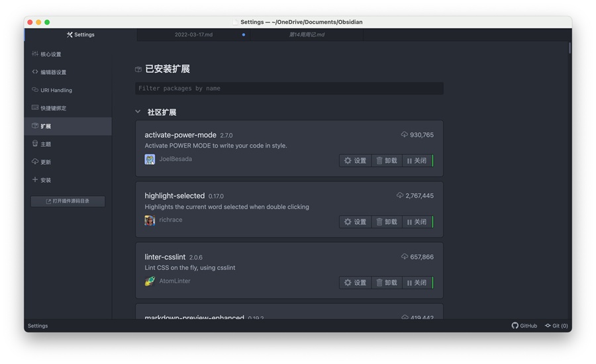Click download count icon for highlight-selected
596x364 pixels.
point(399,196)
